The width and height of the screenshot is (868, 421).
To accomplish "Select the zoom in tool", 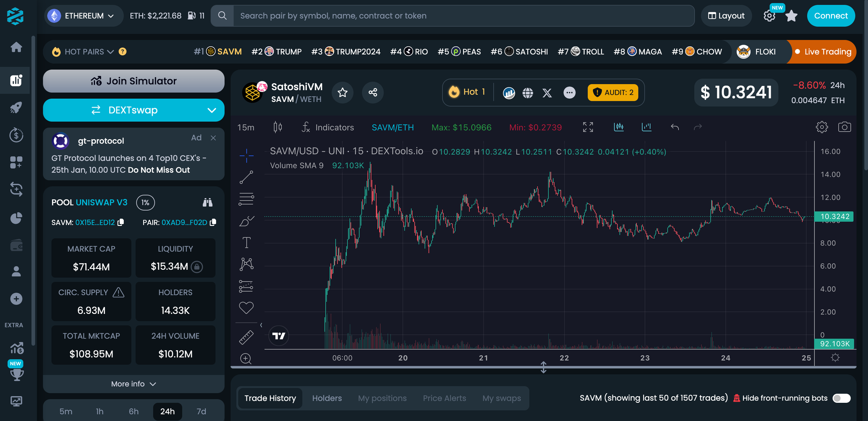I will coord(246,359).
